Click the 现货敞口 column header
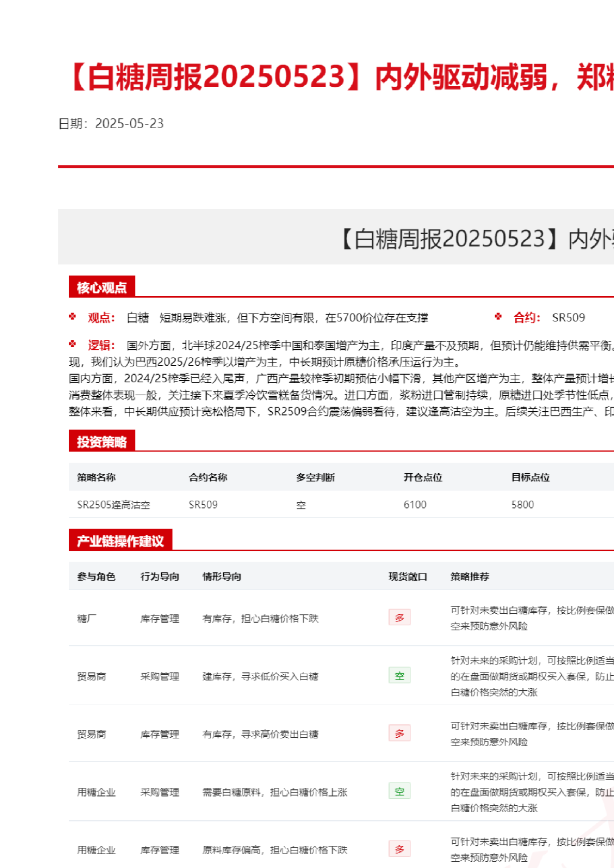Viewport: 614px width, 868px height. (408, 577)
